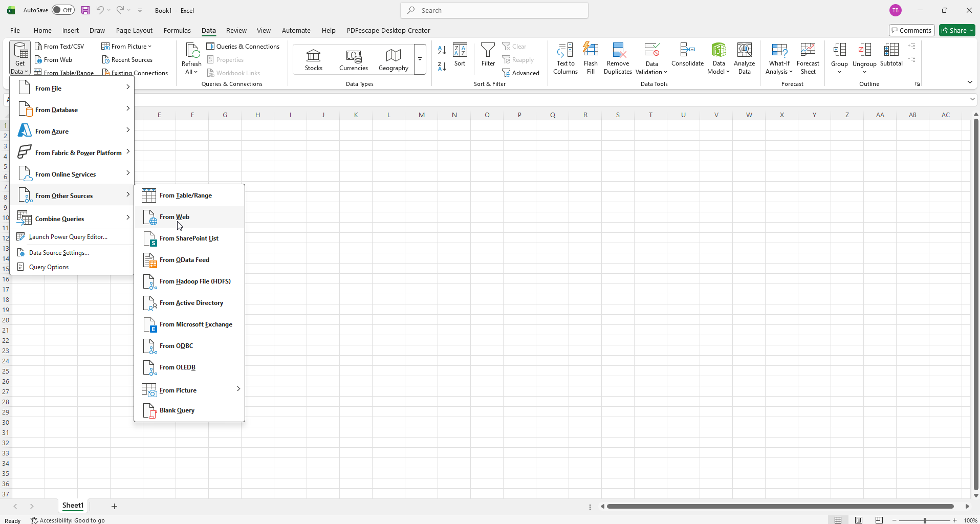Viewport: 980px width, 524px height.
Task: Click the Stocks data type icon
Action: (x=313, y=59)
